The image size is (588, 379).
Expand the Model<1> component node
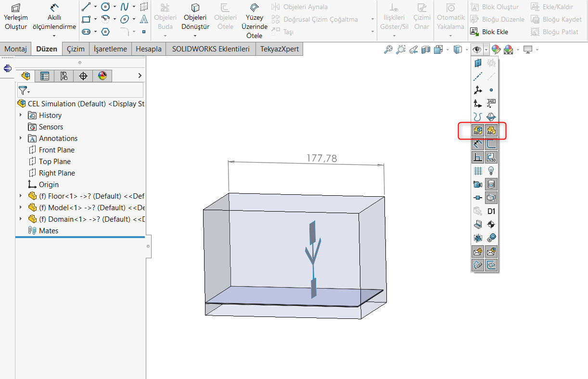point(21,208)
